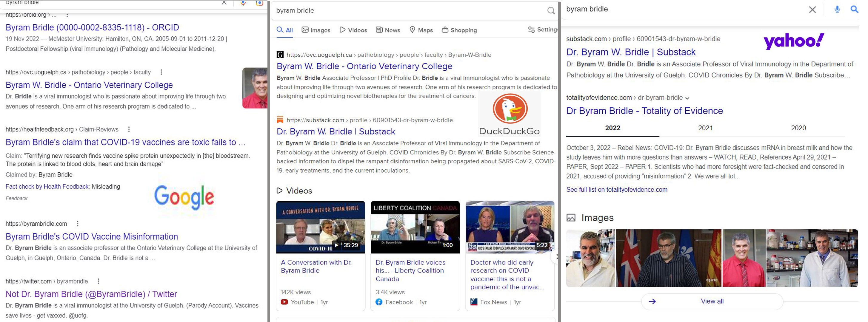Select the 2022 tab in Yahoo result
The width and height of the screenshot is (868, 322).
point(612,128)
